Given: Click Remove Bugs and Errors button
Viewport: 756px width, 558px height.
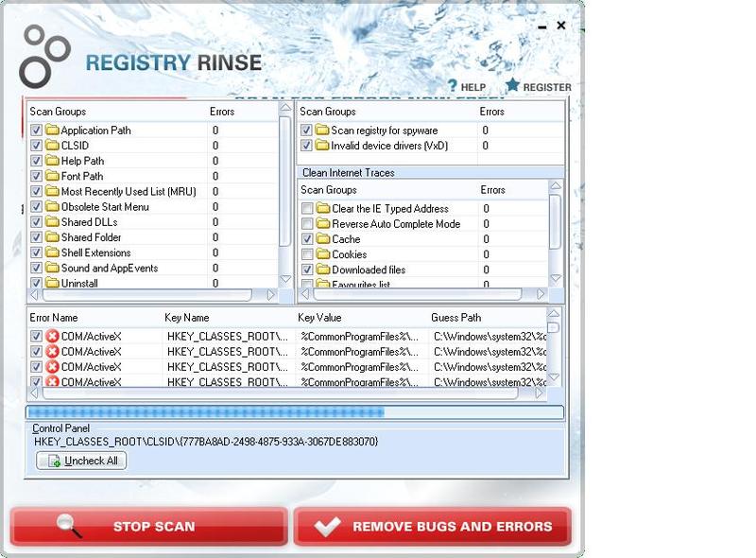Looking at the screenshot, I should 433,526.
